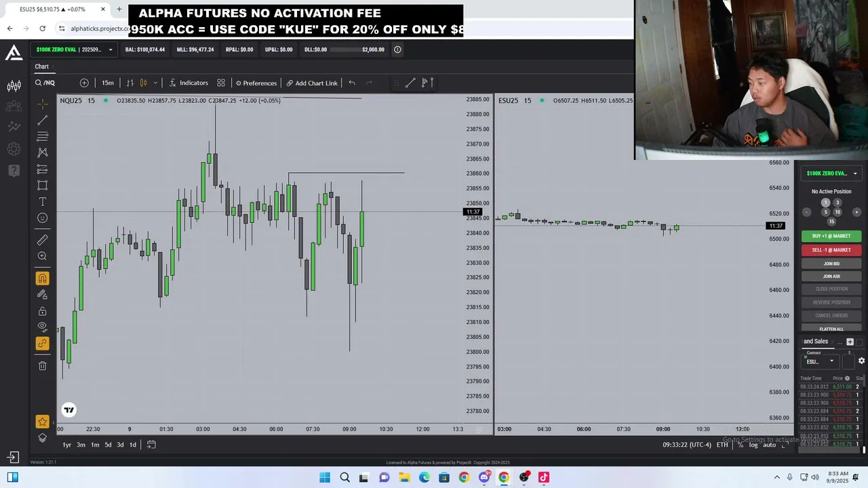The width and height of the screenshot is (868, 488).
Task: Open the object tree layers icon
Action: tap(42, 438)
